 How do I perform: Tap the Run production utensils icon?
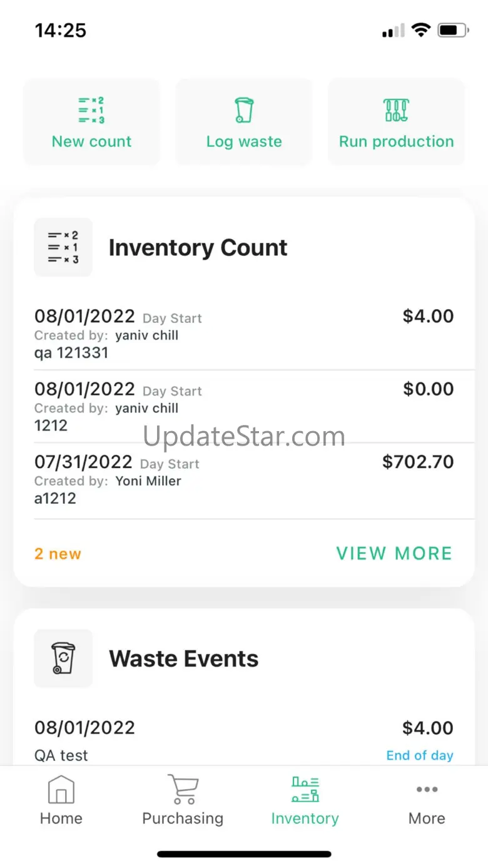[397, 110]
